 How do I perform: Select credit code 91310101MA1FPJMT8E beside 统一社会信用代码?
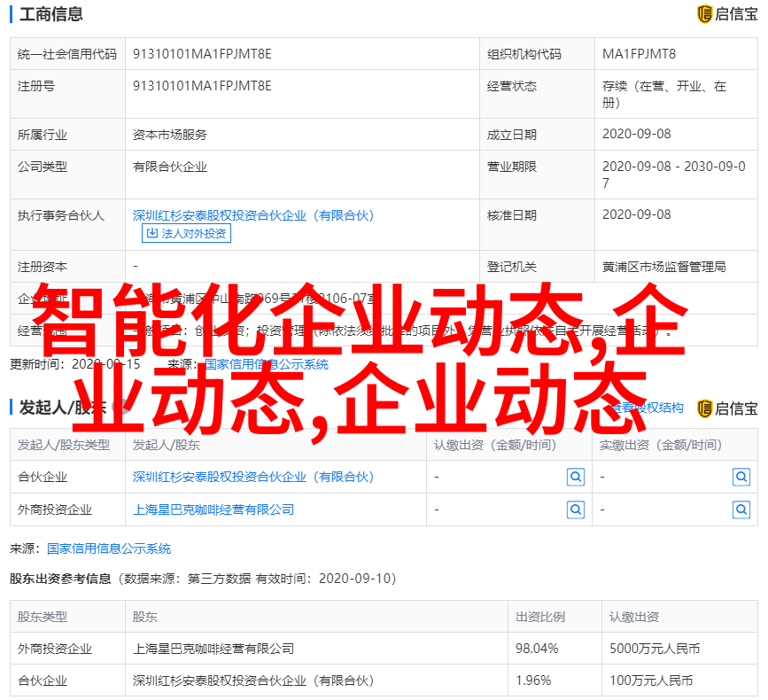(x=202, y=54)
